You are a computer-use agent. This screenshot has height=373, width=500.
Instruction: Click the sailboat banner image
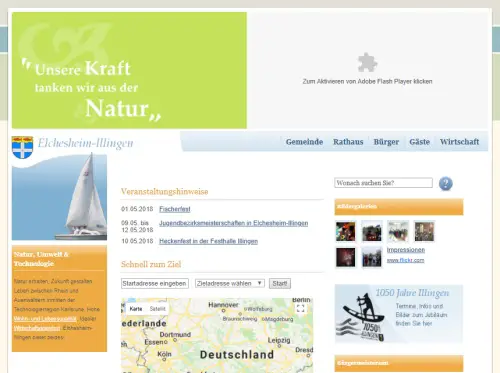[x=59, y=197]
